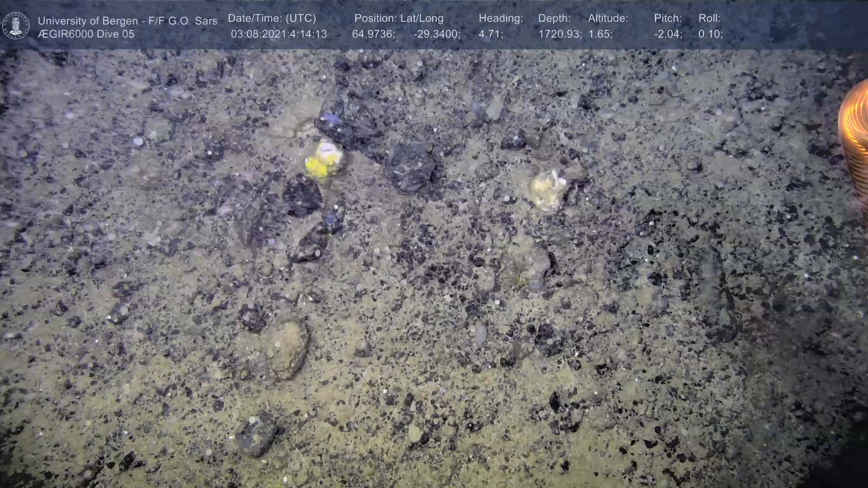This screenshot has width=868, height=488.
Task: Select the 'ÆGIR6000 Dive 05' label
Action: pyautogui.click(x=86, y=34)
